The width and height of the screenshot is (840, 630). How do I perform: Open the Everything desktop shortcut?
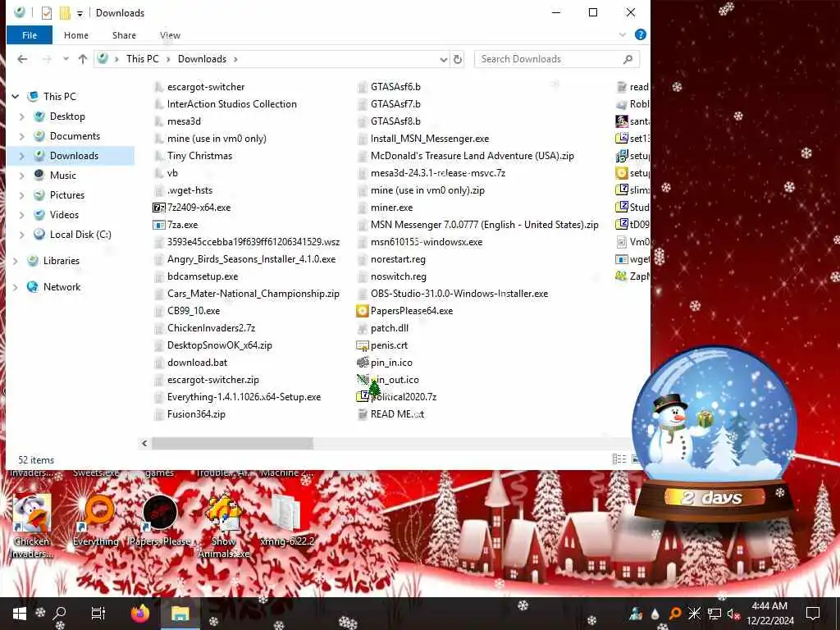(96, 521)
